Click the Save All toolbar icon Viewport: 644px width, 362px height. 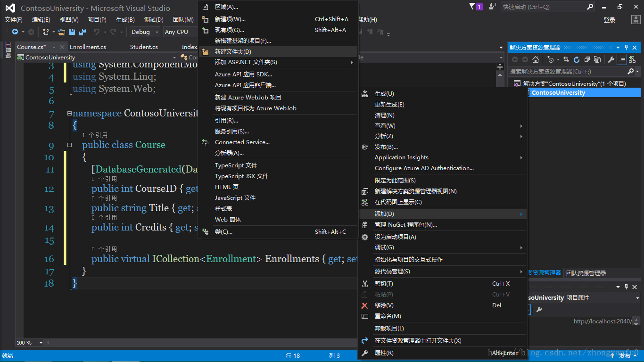point(83,32)
